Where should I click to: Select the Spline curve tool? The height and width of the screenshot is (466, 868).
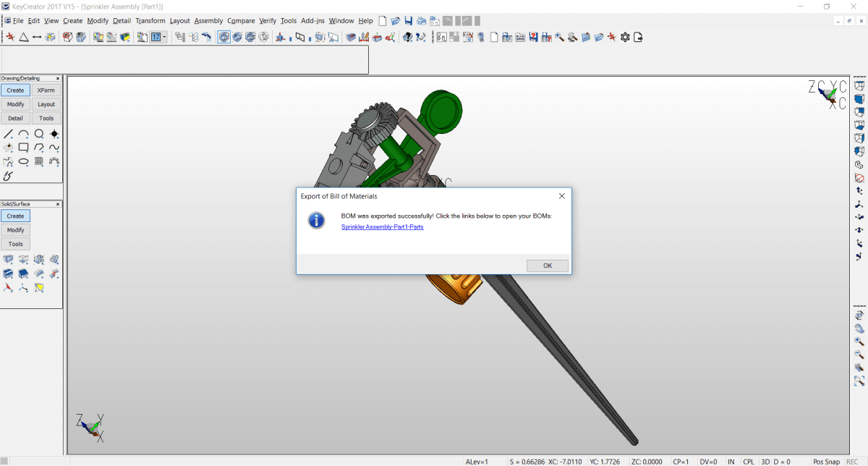(x=54, y=148)
